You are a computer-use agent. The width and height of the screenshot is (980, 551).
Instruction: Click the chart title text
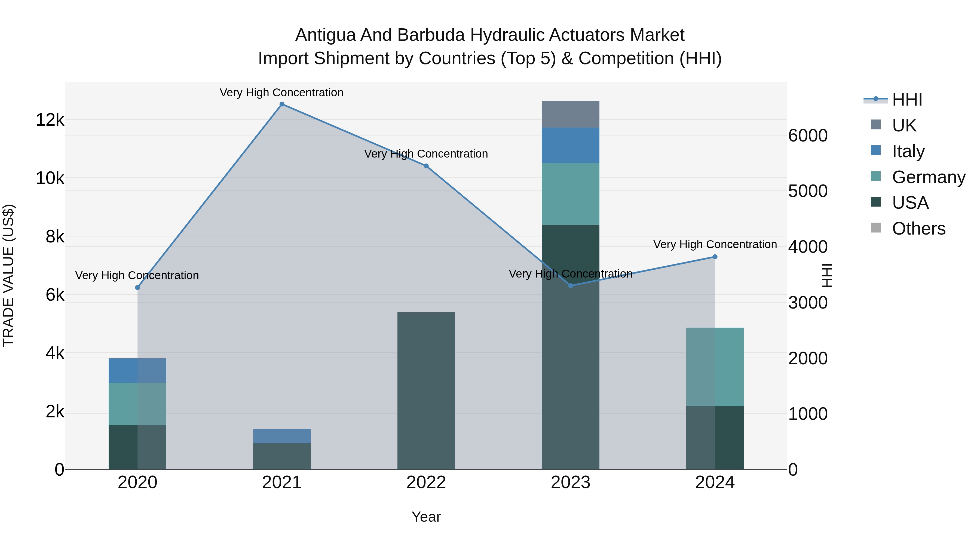[490, 47]
